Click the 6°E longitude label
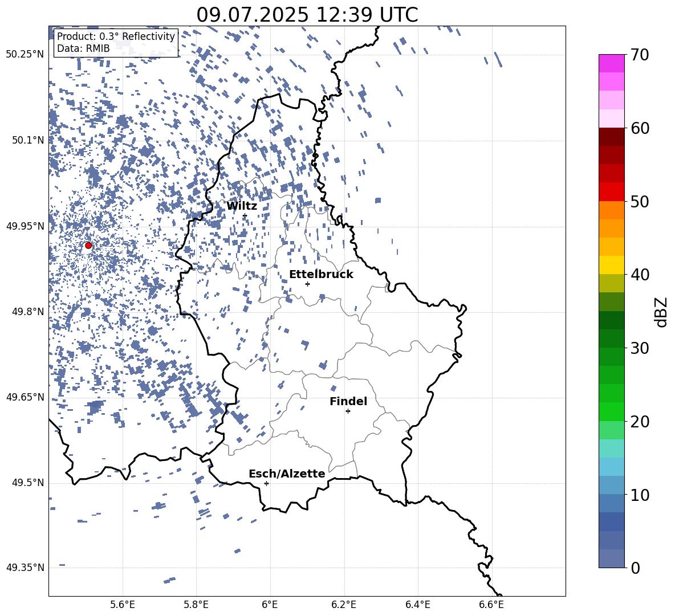 coord(270,605)
